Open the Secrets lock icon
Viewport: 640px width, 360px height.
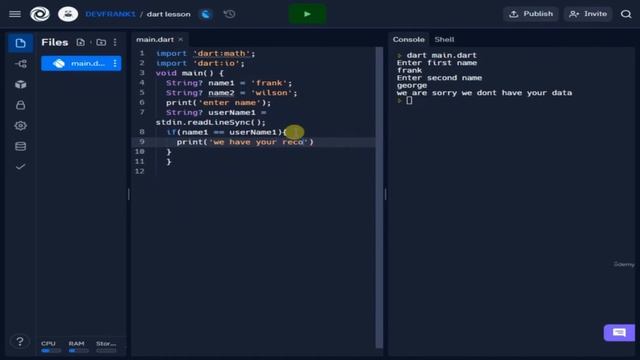click(20, 105)
